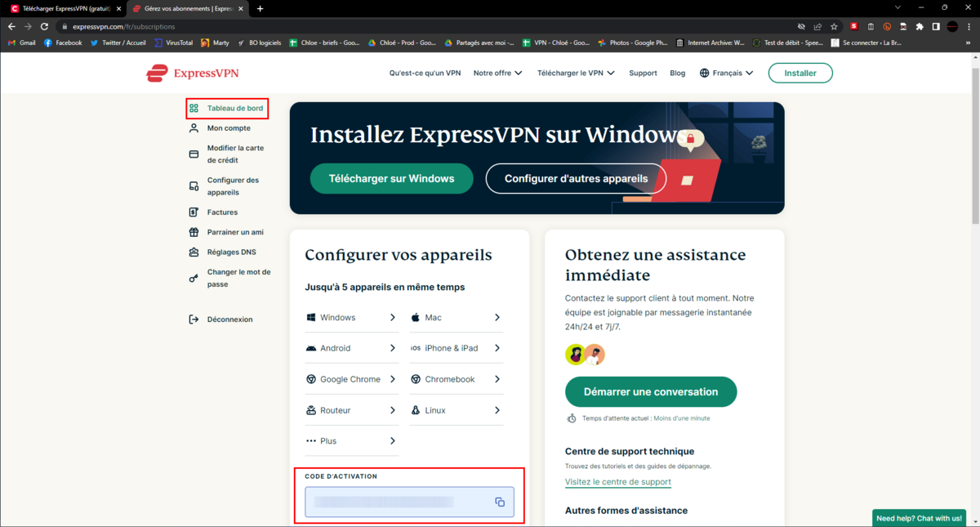Open Mac device setup row
The image size is (980, 527).
[x=456, y=317]
